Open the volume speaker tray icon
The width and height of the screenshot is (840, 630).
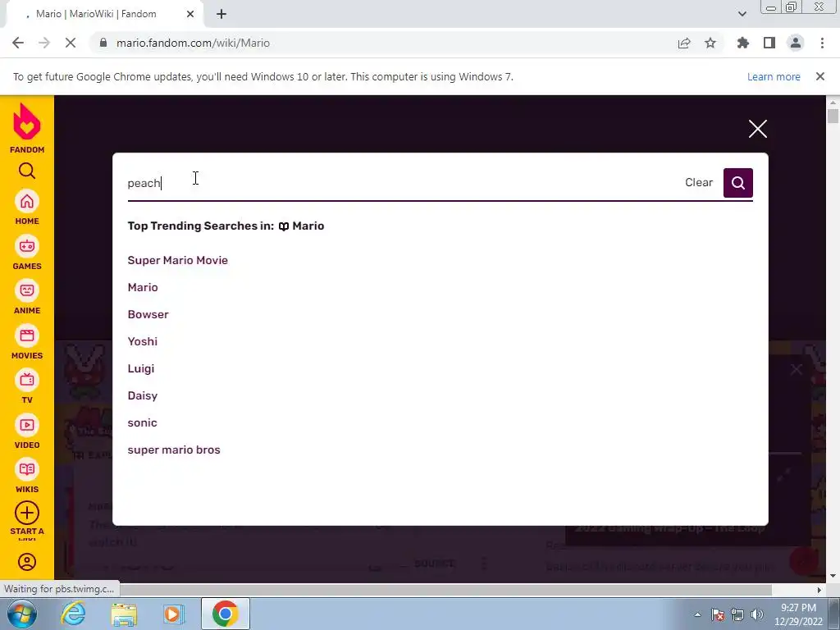757,614
